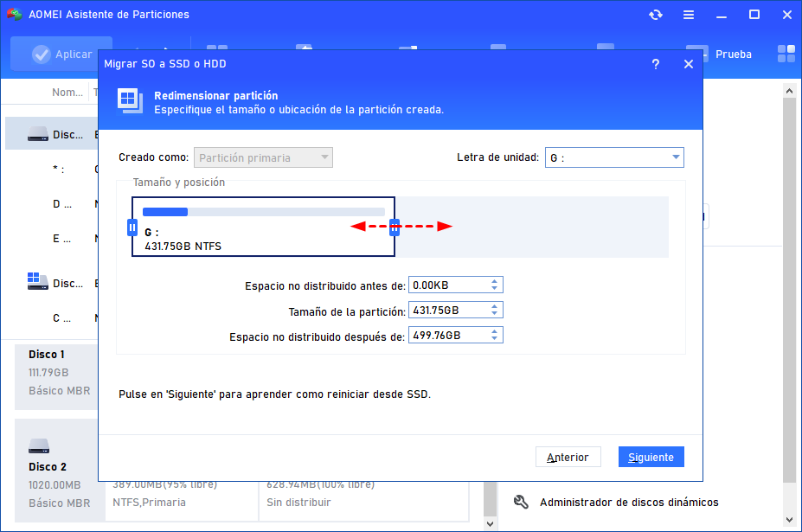802x532 pixels.
Task: Open the Letra de unidad dropdown
Action: pyautogui.click(x=675, y=157)
